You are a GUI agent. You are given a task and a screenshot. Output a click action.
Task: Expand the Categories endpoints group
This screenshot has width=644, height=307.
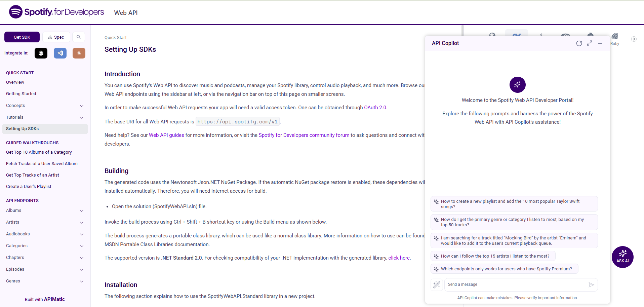[45, 246]
